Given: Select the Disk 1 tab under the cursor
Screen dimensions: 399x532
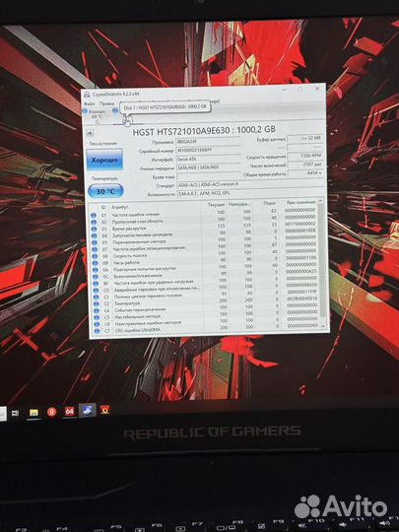Looking at the screenshot, I should (127, 116).
